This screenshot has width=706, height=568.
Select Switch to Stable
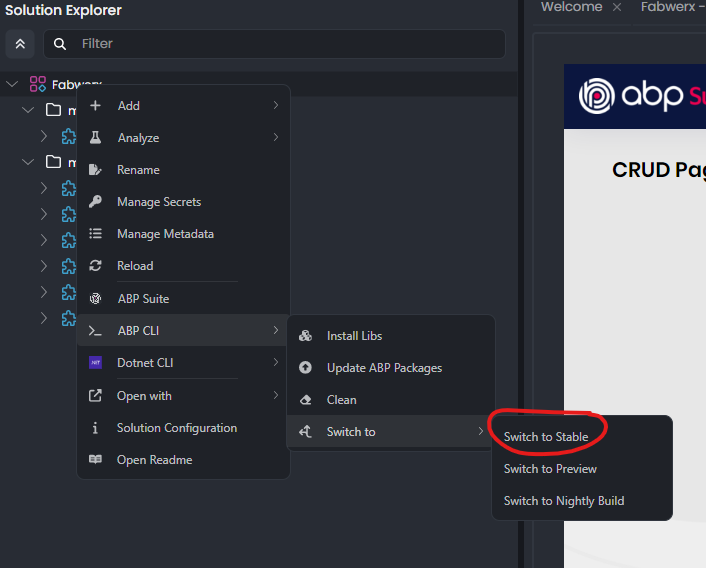[545, 437]
